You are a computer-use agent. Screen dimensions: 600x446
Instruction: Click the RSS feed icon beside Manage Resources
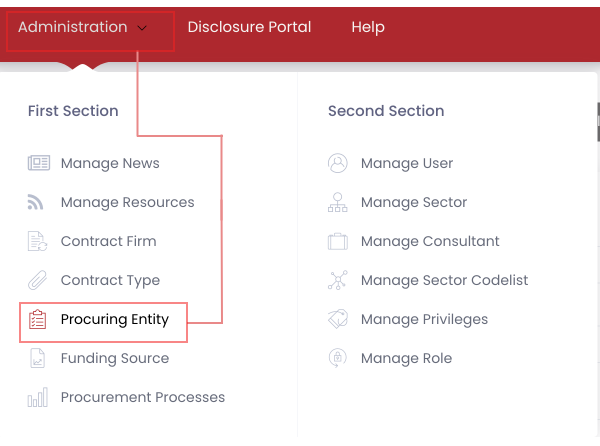click(x=37, y=202)
